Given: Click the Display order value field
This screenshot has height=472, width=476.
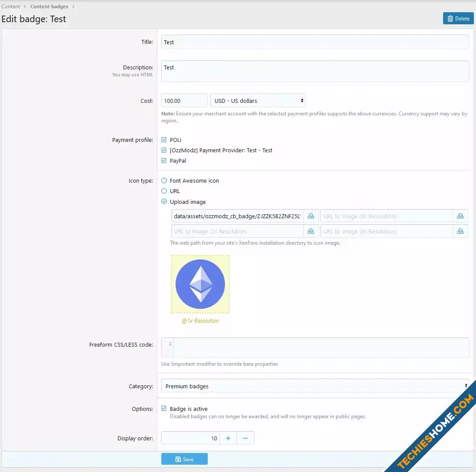Looking at the screenshot, I should tap(190, 438).
